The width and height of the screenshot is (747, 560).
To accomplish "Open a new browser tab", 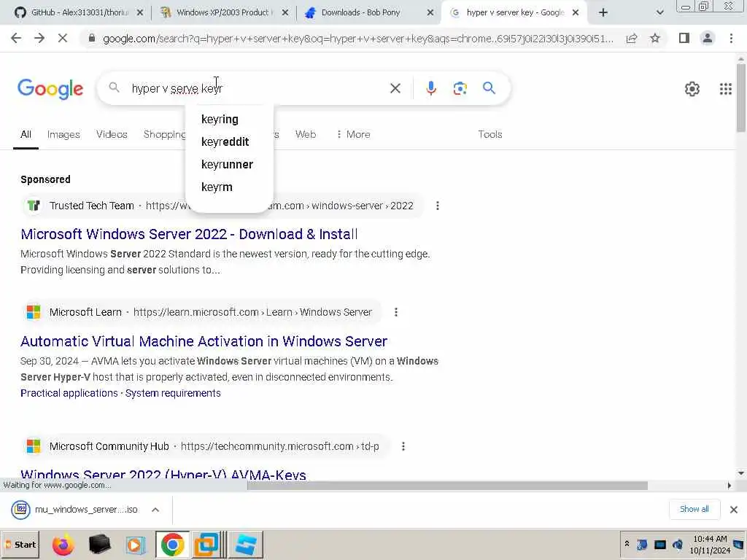I will tap(603, 12).
